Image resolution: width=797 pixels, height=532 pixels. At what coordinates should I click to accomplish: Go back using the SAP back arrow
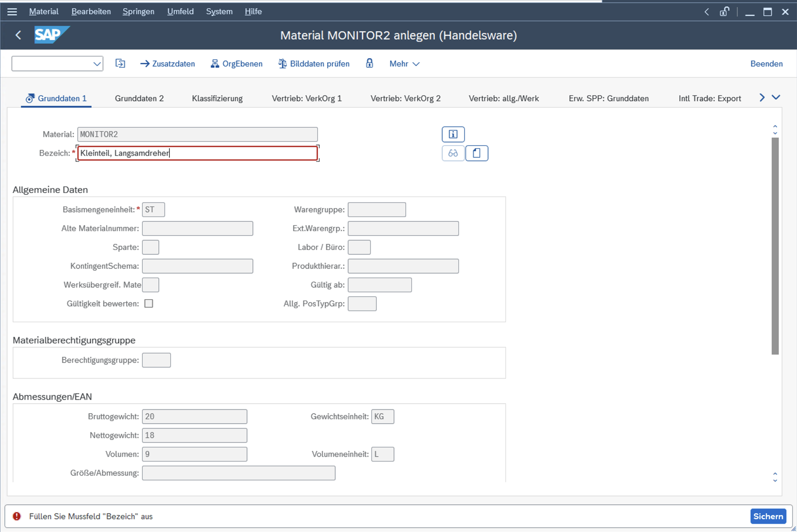click(x=18, y=35)
